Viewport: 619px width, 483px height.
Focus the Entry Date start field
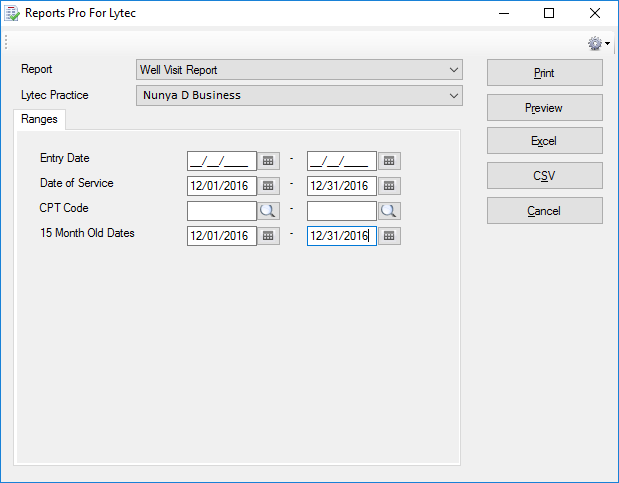(x=222, y=161)
